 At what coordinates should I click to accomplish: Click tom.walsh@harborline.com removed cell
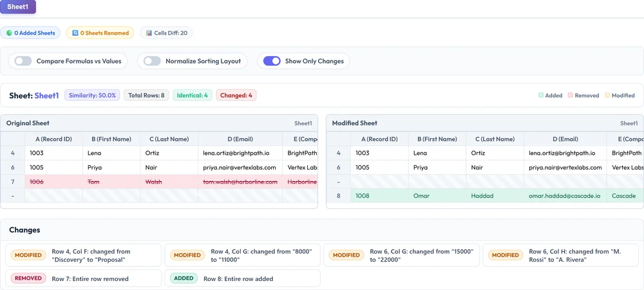pyautogui.click(x=240, y=182)
